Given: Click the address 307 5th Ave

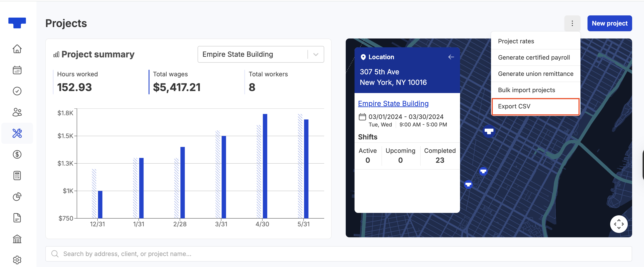Looking at the screenshot, I should pyautogui.click(x=380, y=72).
